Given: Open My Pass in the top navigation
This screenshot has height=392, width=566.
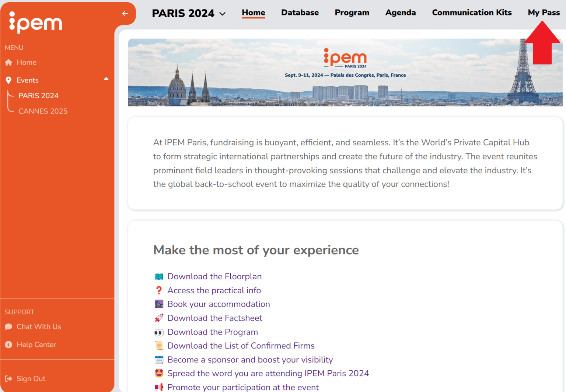Looking at the screenshot, I should pos(544,13).
